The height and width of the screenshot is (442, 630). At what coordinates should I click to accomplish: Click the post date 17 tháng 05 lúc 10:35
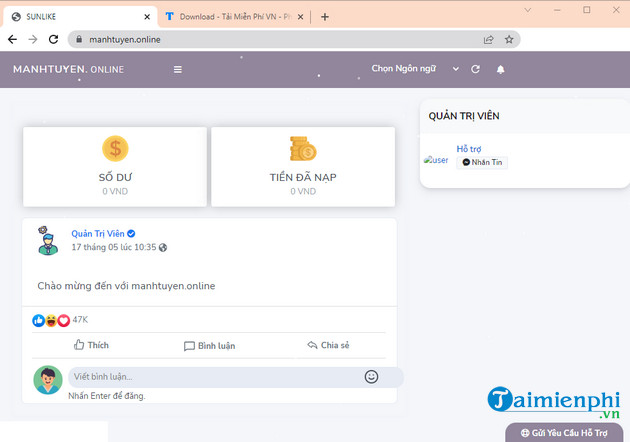pyautogui.click(x=114, y=247)
